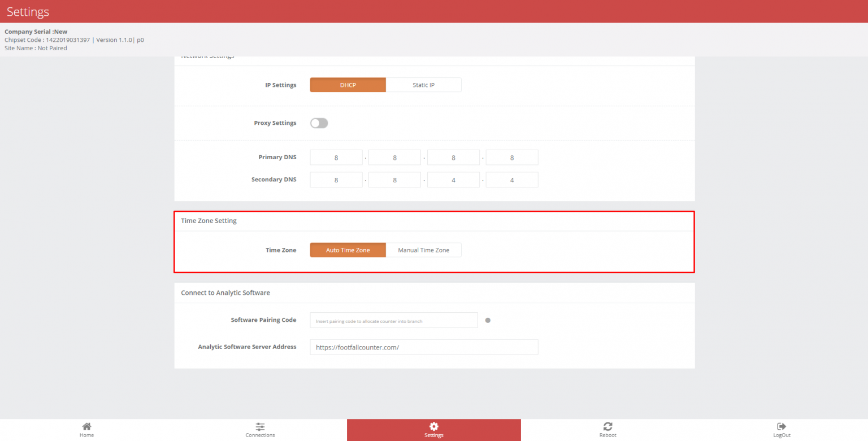Choose Manual Time Zone option

coord(423,250)
